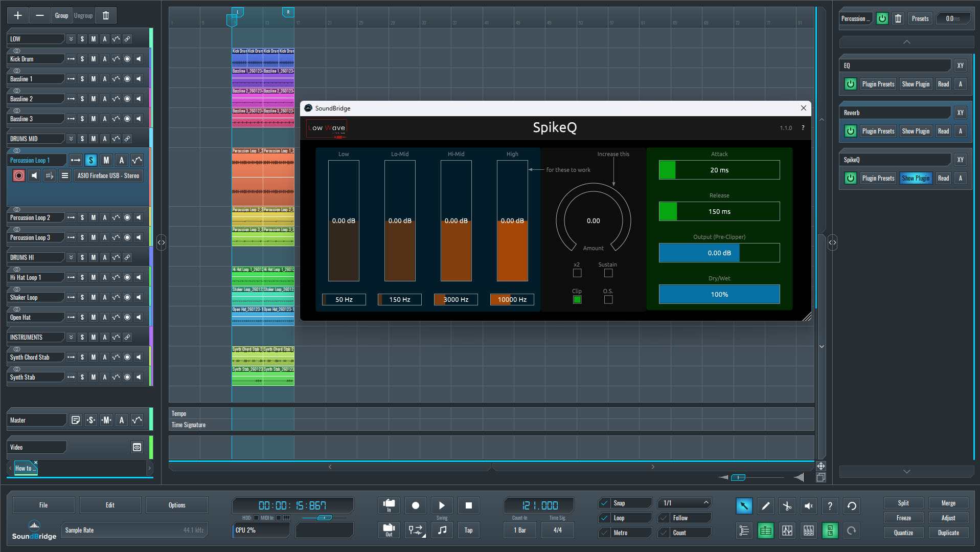
Task: Click the help question mark tool
Action: pos(830,506)
